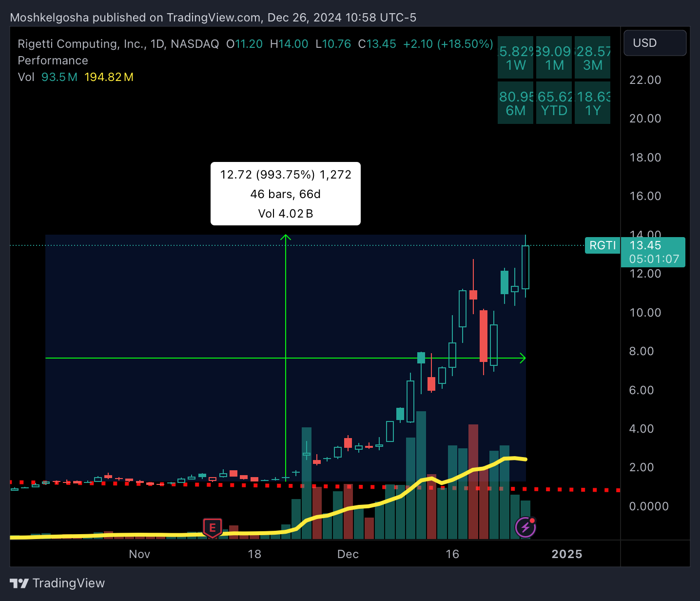This screenshot has width=700, height=601.
Task: Click the 2025 label on time axis
Action: [567, 554]
